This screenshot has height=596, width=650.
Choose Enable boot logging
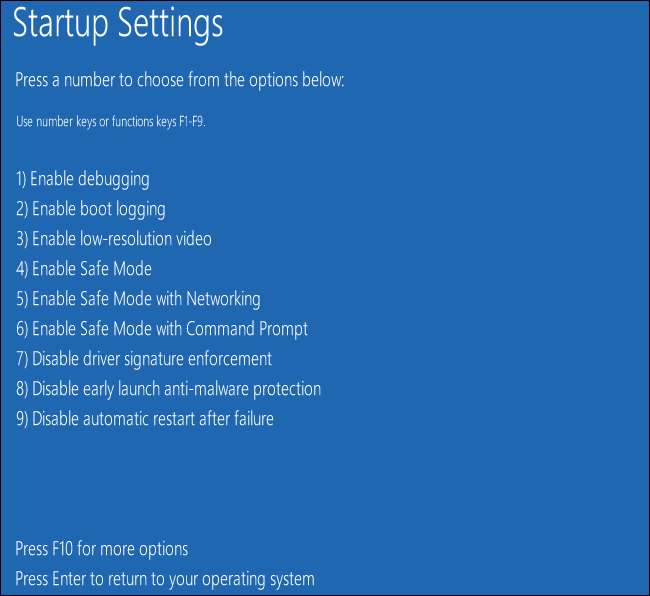point(91,210)
